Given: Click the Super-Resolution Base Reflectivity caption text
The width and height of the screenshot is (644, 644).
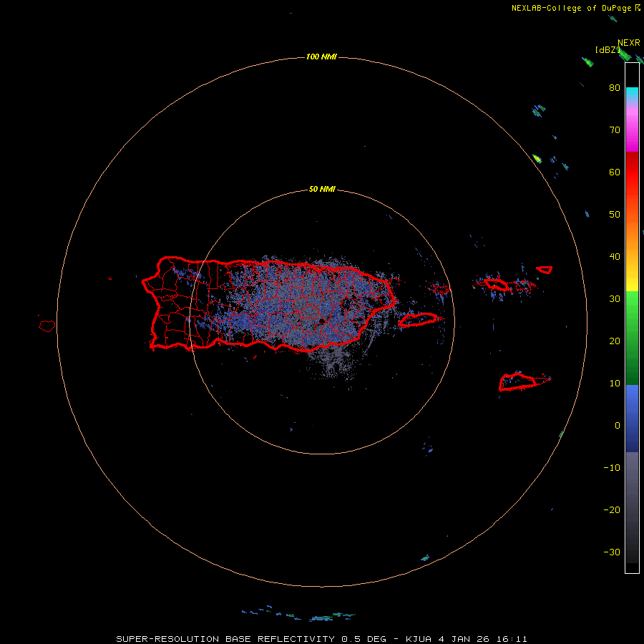Looking at the screenshot, I should (321, 639).
